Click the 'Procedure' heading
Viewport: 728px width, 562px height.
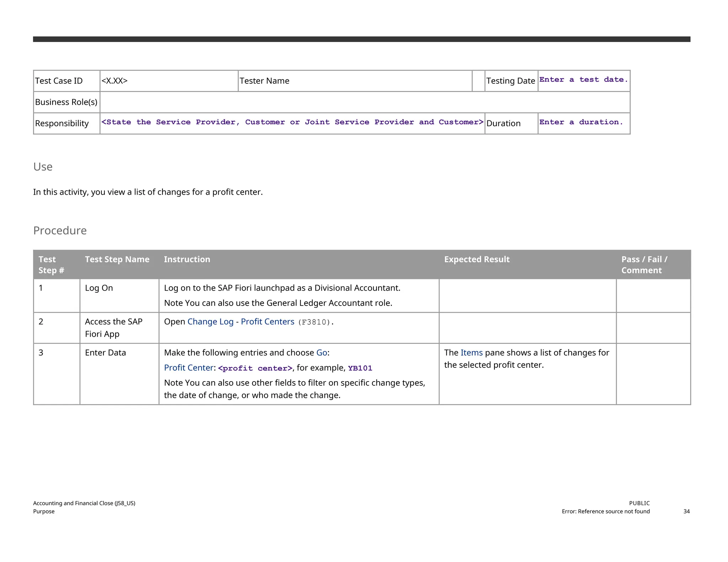click(x=60, y=231)
